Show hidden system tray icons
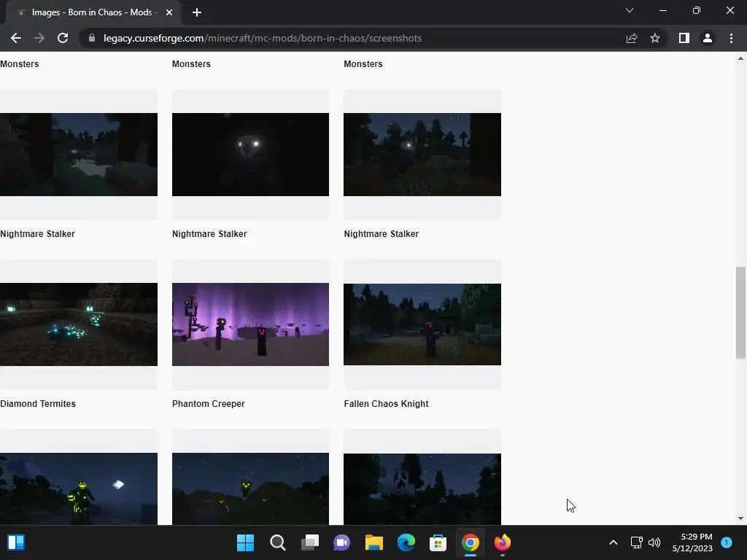747x560 pixels. (x=614, y=542)
